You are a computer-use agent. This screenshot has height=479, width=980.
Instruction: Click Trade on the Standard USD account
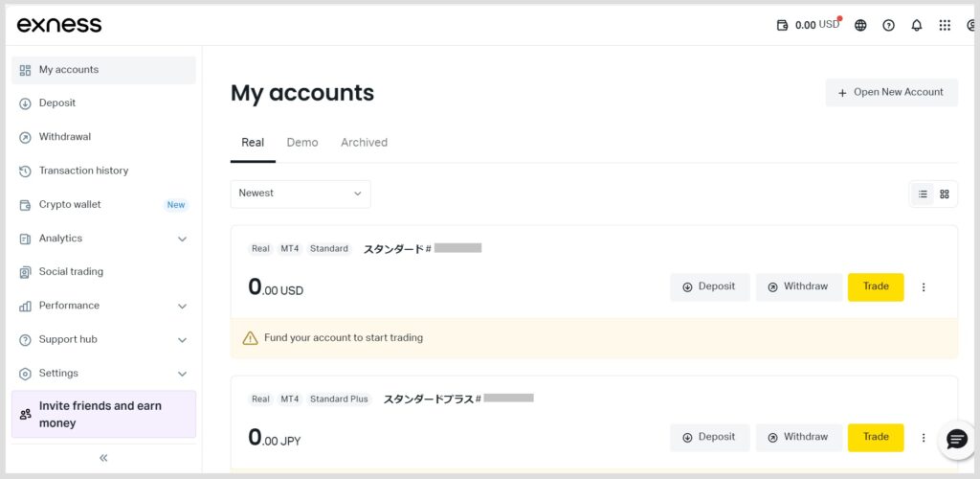tap(876, 286)
